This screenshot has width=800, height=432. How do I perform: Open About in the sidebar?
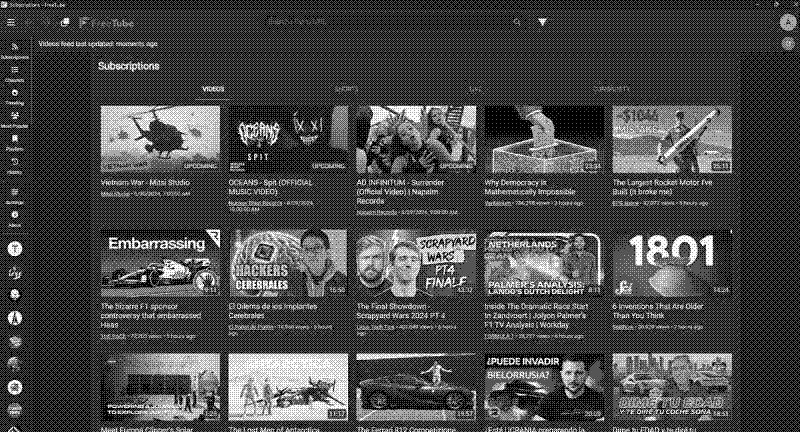[15, 219]
